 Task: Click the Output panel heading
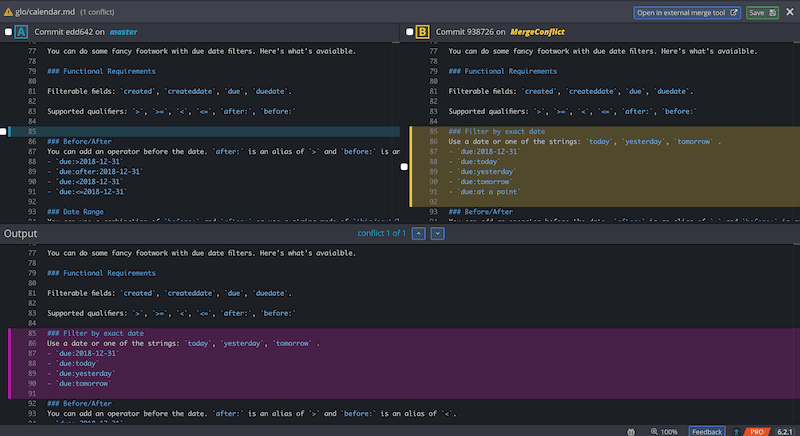coord(20,234)
